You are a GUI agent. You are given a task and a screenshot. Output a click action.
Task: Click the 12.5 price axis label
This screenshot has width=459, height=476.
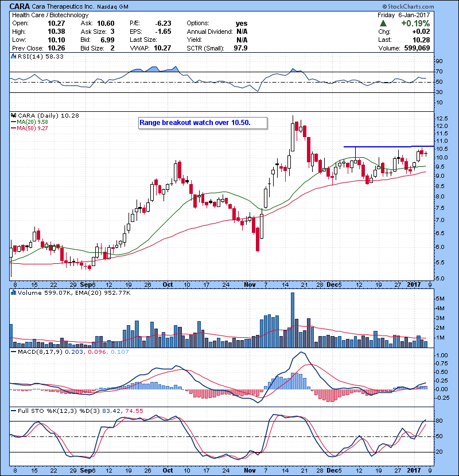coord(442,118)
